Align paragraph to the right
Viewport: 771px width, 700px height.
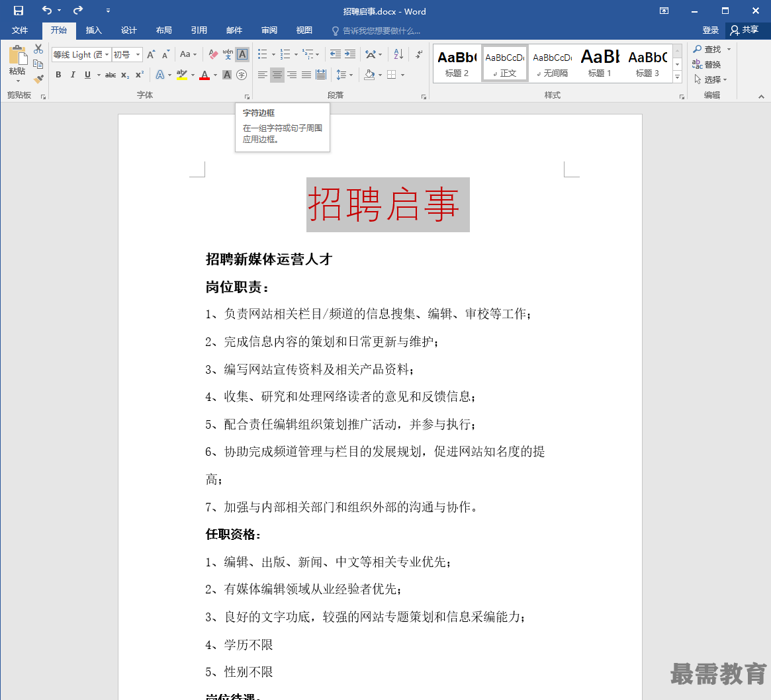(x=292, y=75)
